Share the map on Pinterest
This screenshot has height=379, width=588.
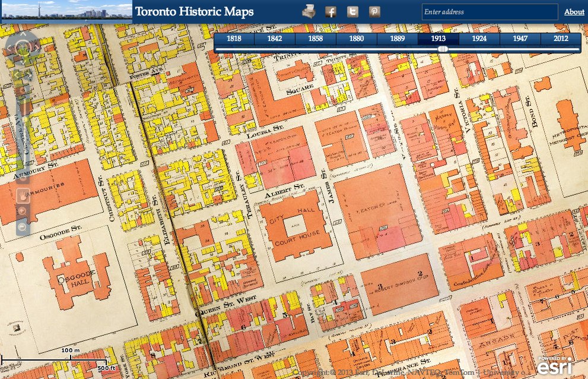pyautogui.click(x=374, y=12)
